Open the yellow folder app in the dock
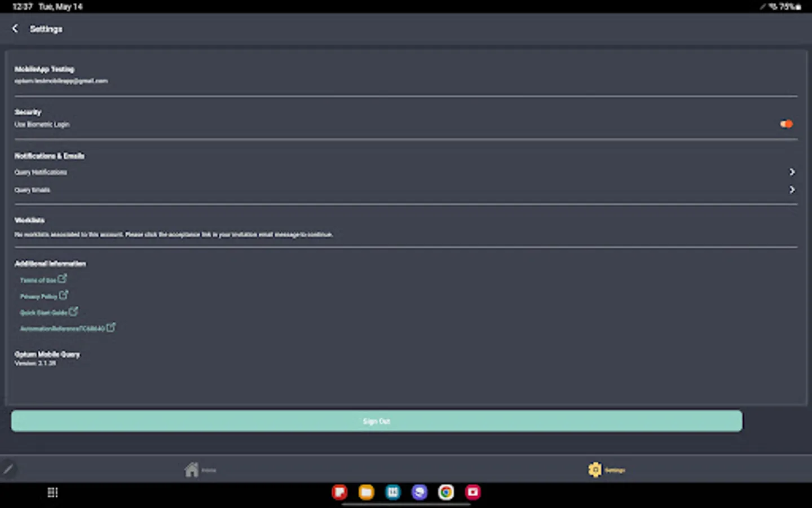This screenshot has height=508, width=812. tap(366, 492)
